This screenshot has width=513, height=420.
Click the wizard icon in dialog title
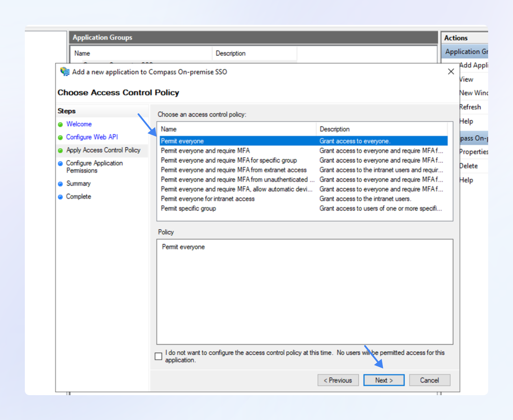65,72
